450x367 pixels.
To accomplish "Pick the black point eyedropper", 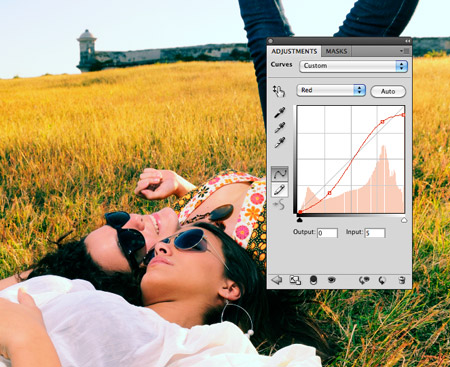I will click(280, 113).
